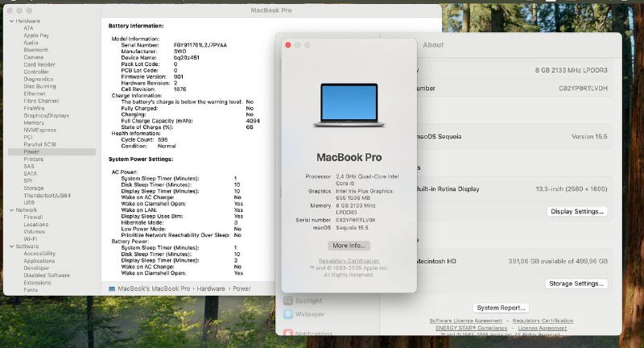Select Card Reader in the sidebar
644x348 pixels.
tap(39, 64)
